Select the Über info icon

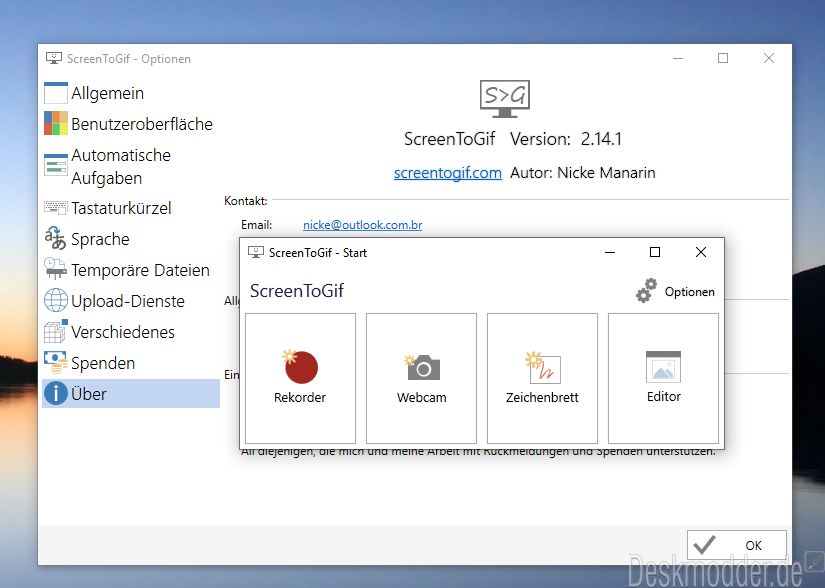coord(56,393)
